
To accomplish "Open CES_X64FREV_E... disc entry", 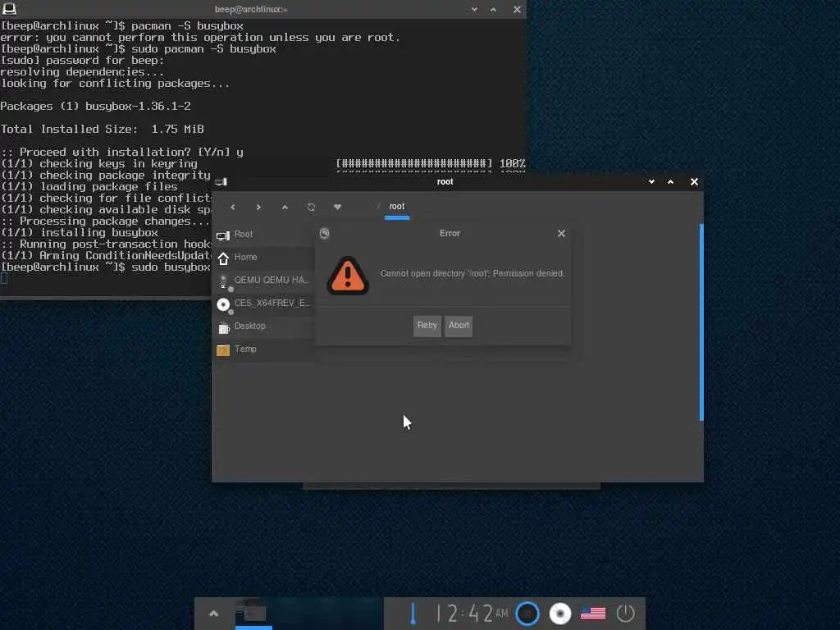I will pyautogui.click(x=263, y=304).
